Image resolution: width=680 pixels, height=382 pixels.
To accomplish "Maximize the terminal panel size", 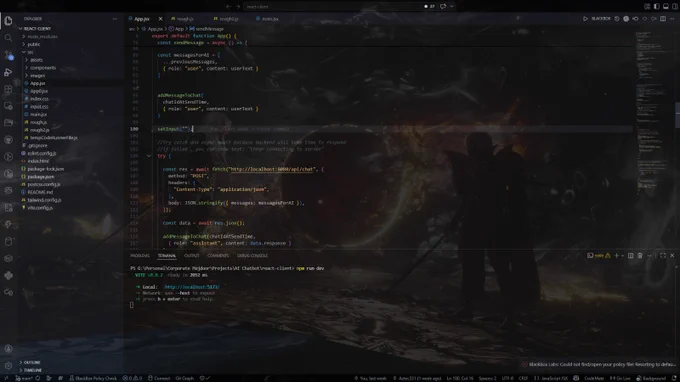I will [x=663, y=256].
